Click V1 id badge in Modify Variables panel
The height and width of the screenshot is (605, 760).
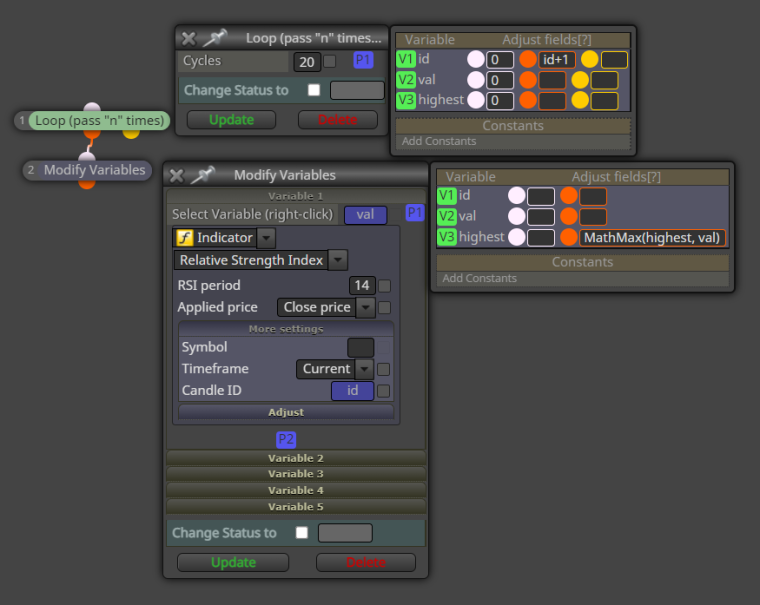click(x=446, y=196)
